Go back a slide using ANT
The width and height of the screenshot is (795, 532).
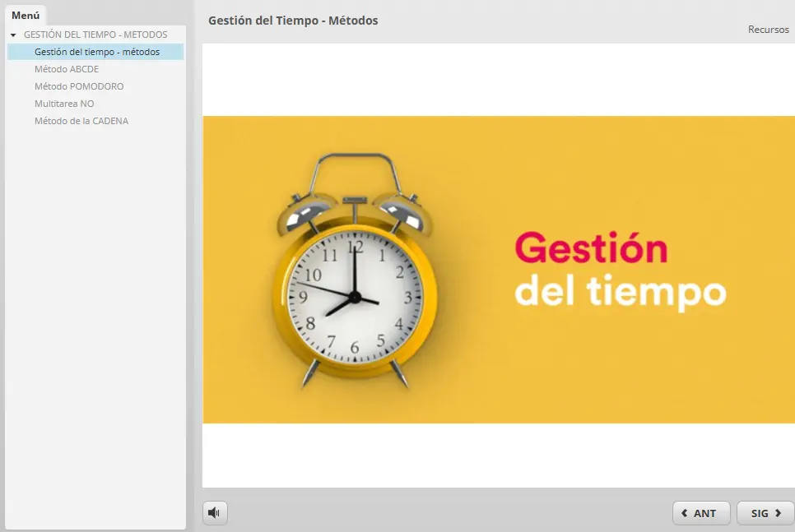pyautogui.click(x=701, y=513)
